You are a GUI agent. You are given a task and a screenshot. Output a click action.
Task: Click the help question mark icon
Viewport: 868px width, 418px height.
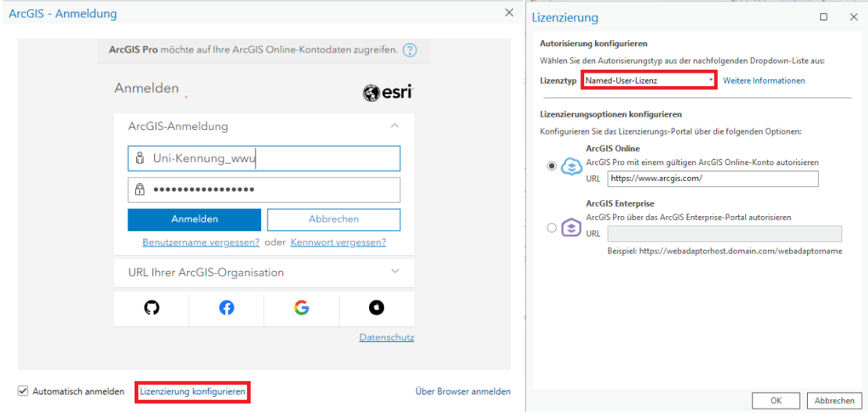point(410,50)
